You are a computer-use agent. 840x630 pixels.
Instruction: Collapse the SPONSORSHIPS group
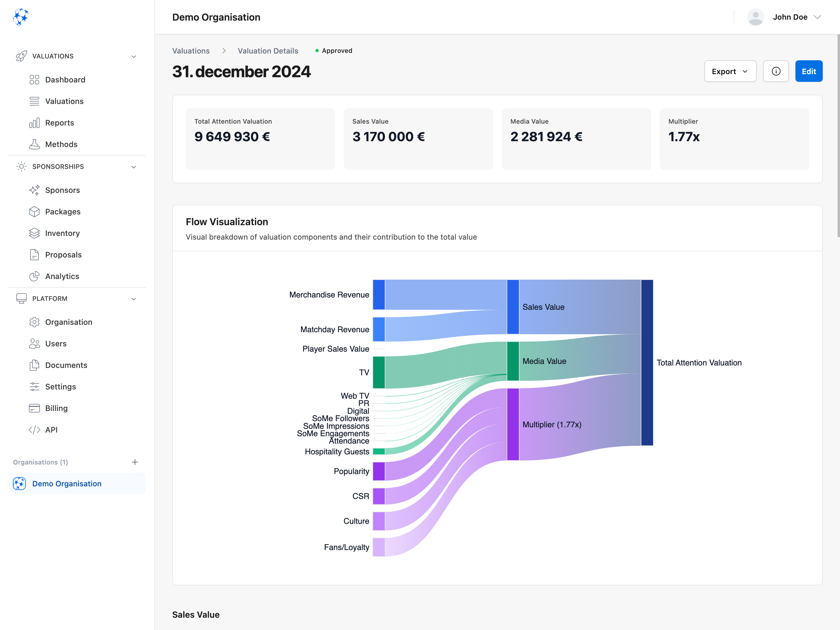[x=133, y=166]
